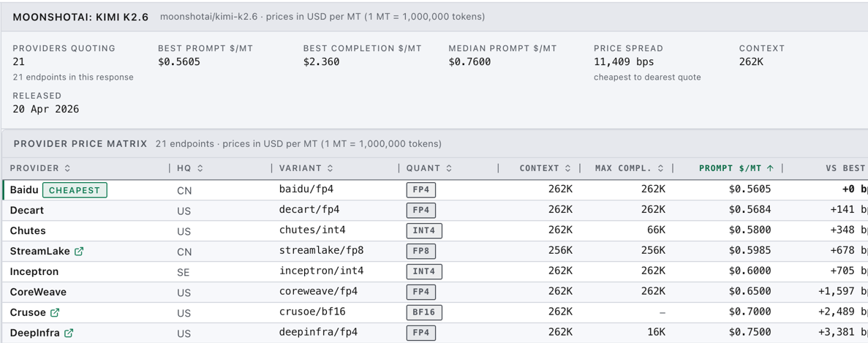This screenshot has height=343, width=868.
Task: Click the +141 bps vs best value
Action: coord(849,210)
